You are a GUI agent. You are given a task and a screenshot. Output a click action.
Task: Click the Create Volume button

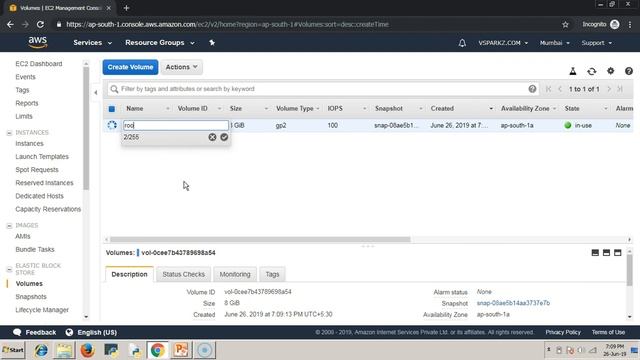(130, 67)
